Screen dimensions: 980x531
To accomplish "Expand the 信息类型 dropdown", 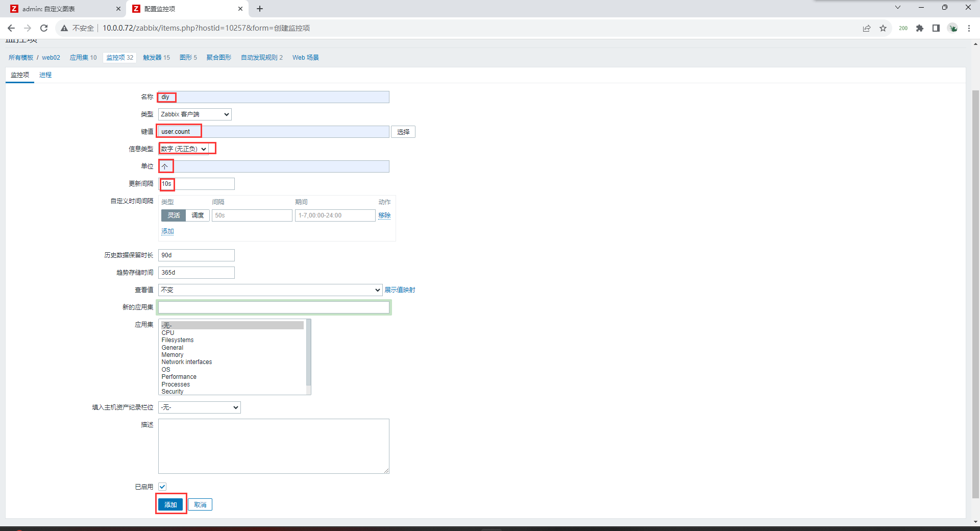I will 184,149.
